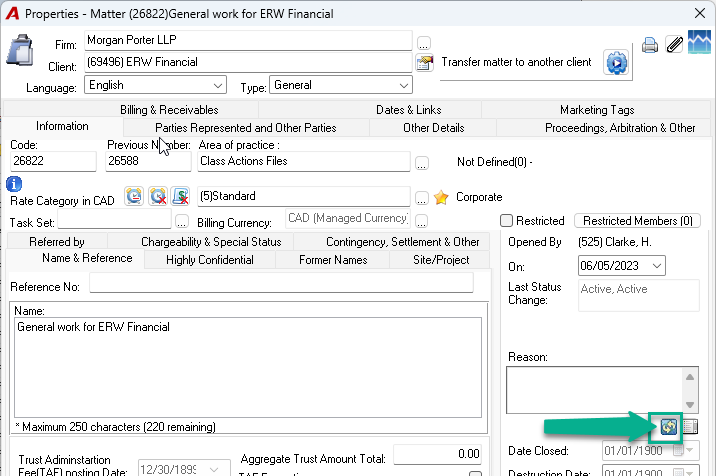Screen dimensions: 716x476
Task: Open Chargeability & Special Status sub-tab
Action: click(211, 242)
